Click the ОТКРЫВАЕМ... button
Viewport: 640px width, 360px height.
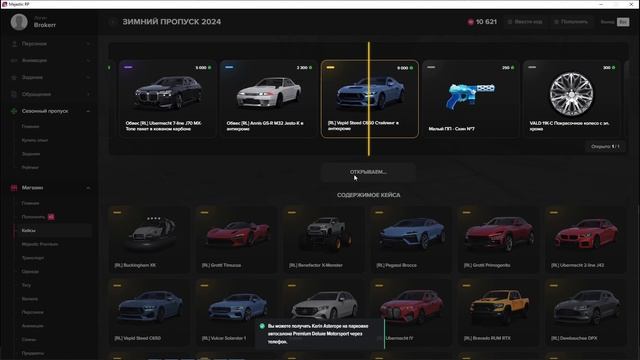click(x=368, y=172)
